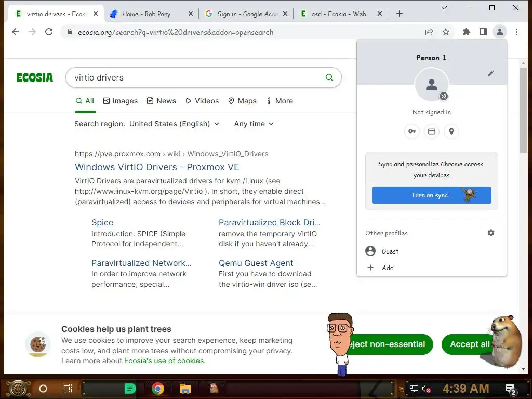This screenshot has height=399, width=532.
Task: Reload the current page
Action: pos(49,32)
